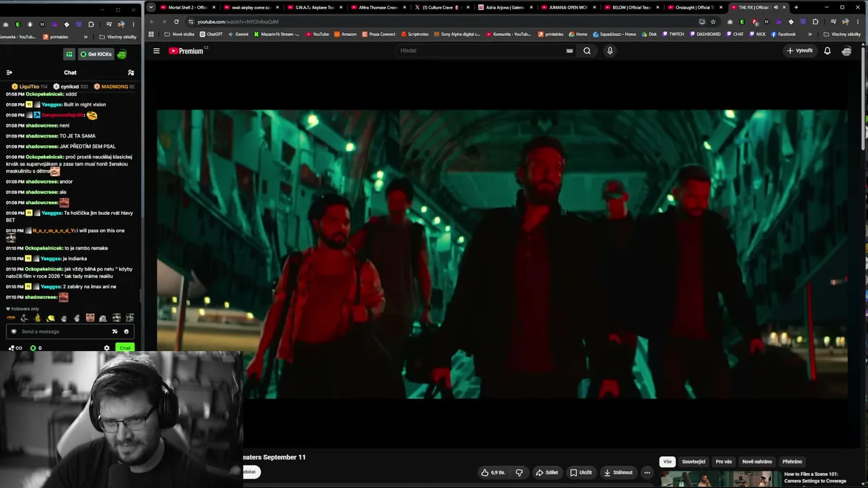
Task: Show the chat users list icon
Action: (131, 73)
